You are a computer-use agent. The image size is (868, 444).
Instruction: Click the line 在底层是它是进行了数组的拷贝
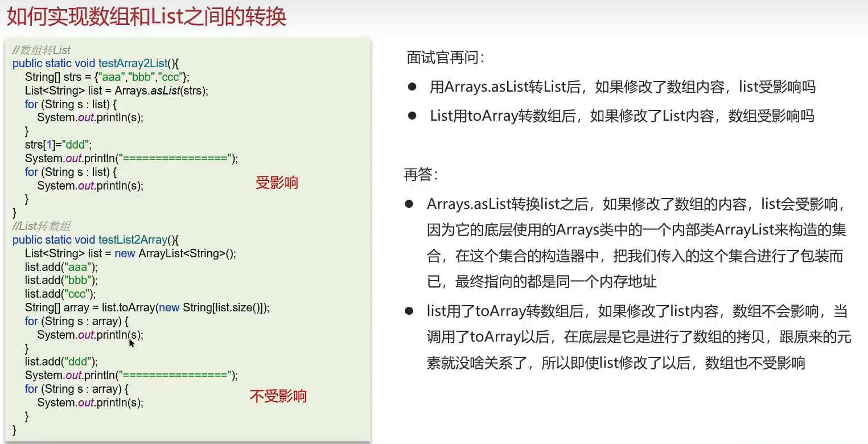[x=639, y=337]
